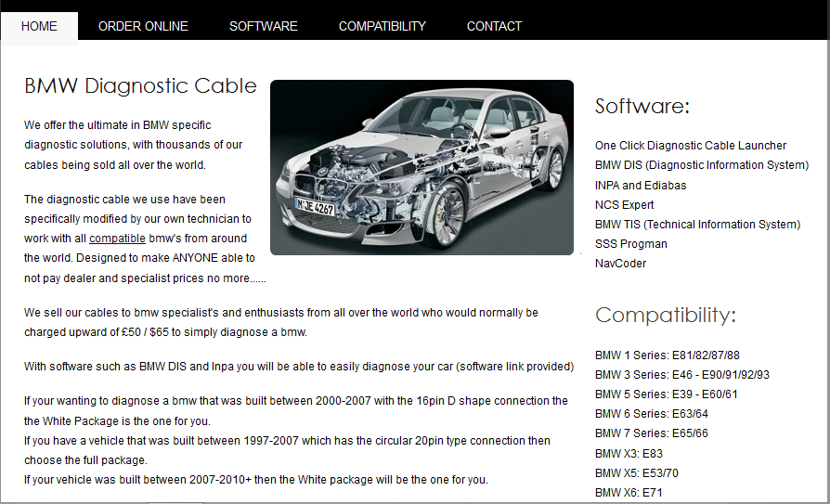This screenshot has width=830, height=504.
Task: Select 'BMW TIS (Technical Information System)'
Action: (697, 225)
